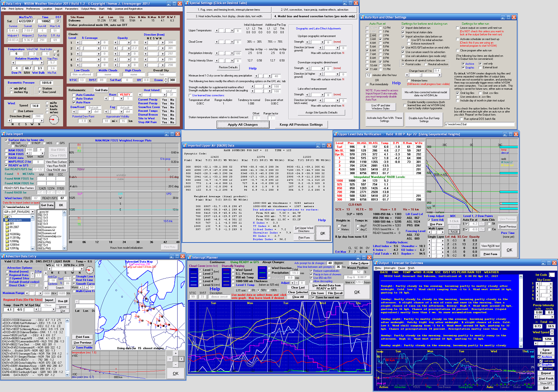Image resolution: width=558 pixels, height=392 pixels.
Task: Open the Output Menu item
Action: coord(88,9)
